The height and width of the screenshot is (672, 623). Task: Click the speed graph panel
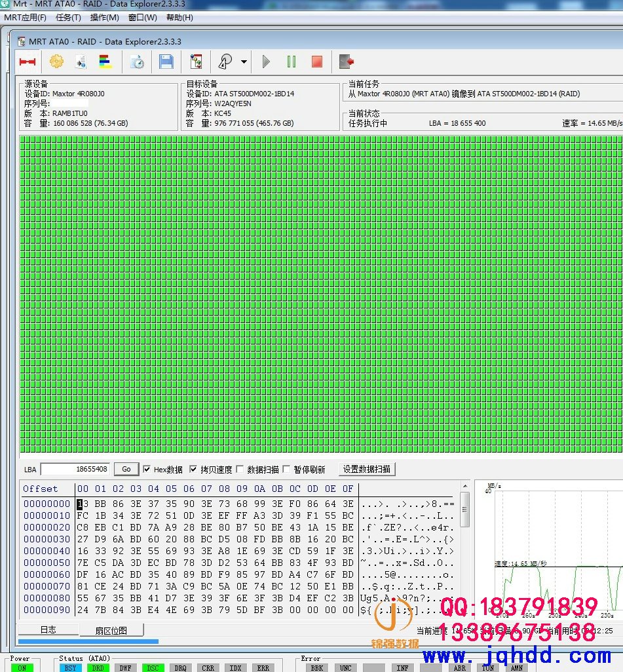[x=549, y=549]
